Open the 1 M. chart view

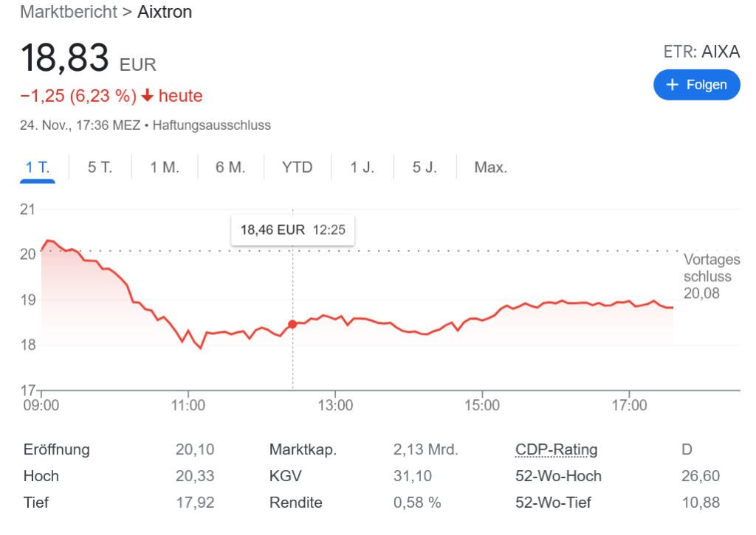(x=164, y=168)
